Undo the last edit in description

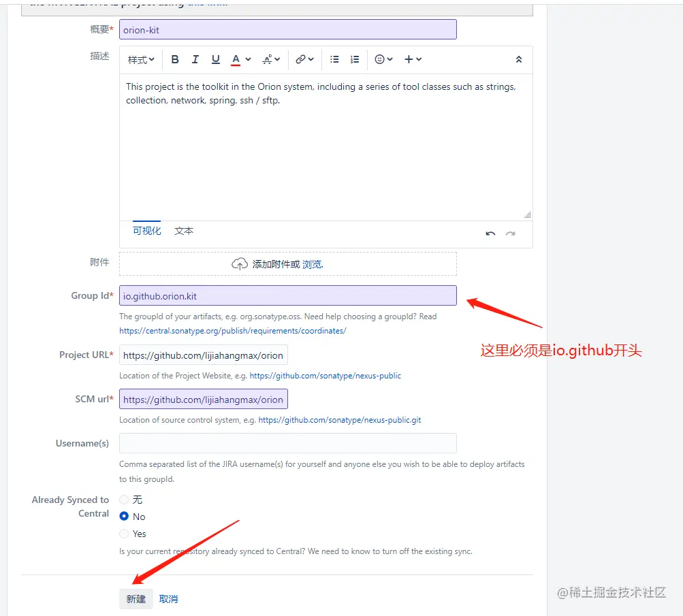(490, 233)
